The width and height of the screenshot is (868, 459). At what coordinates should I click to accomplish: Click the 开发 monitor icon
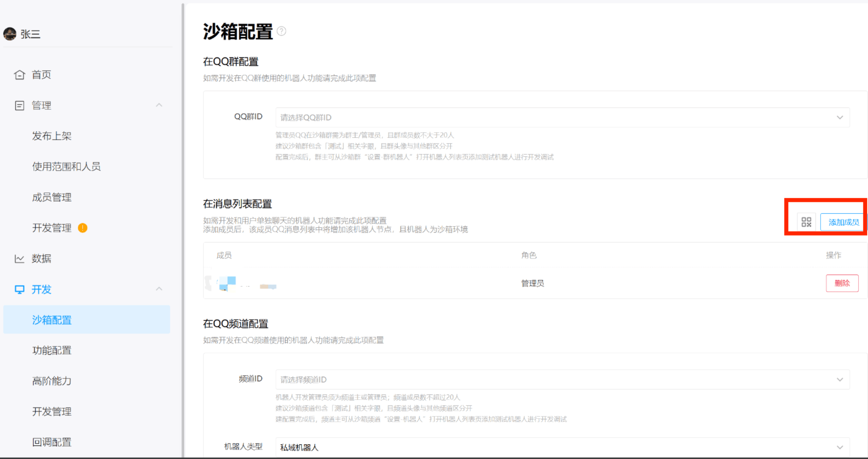pos(19,290)
